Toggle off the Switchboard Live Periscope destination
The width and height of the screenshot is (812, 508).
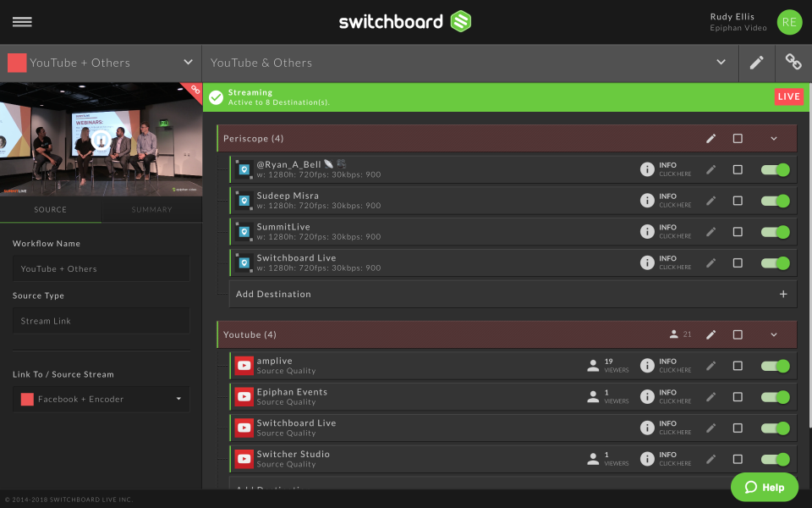pyautogui.click(x=775, y=262)
